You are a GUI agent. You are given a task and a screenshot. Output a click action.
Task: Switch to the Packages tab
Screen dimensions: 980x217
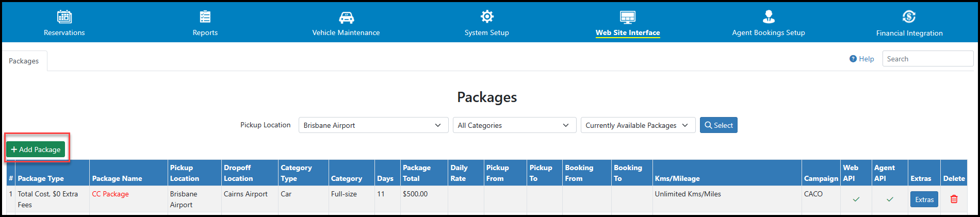click(24, 61)
